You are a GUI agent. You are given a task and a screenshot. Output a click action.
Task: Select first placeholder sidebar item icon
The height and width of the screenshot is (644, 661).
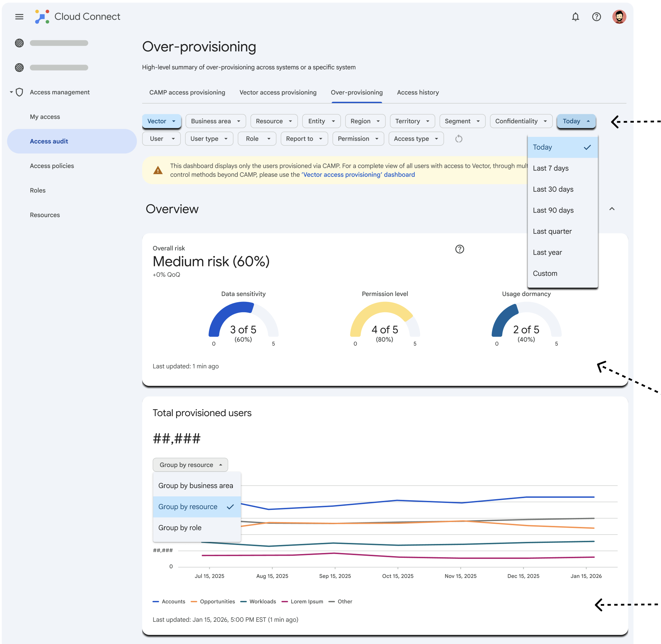[19, 43]
